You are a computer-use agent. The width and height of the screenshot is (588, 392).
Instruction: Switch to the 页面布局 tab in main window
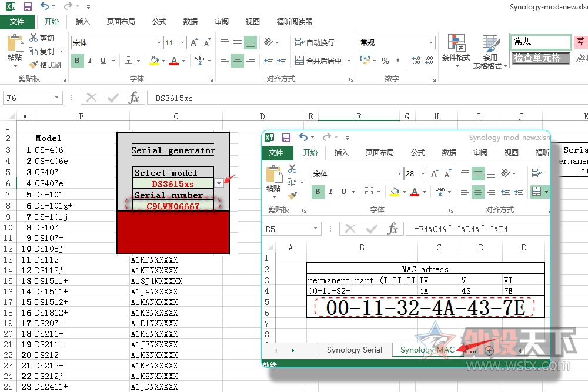(121, 22)
